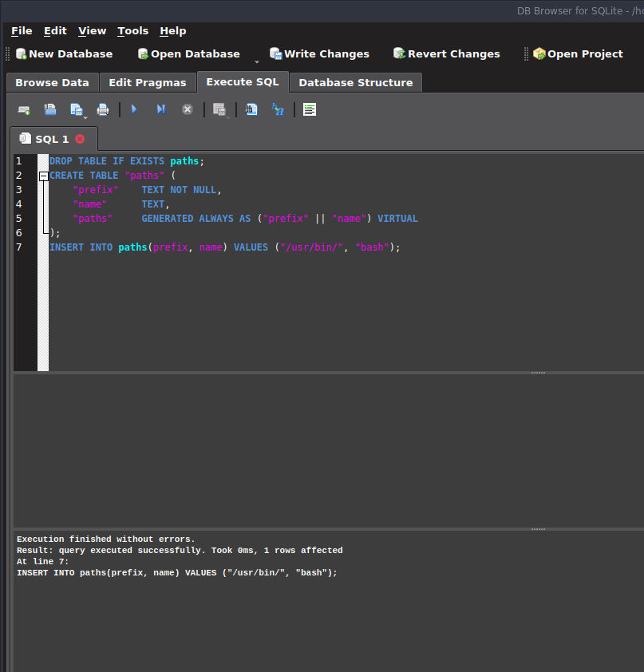
Task: Open the Save results view dropdown
Action: pyautogui.click(x=228, y=117)
